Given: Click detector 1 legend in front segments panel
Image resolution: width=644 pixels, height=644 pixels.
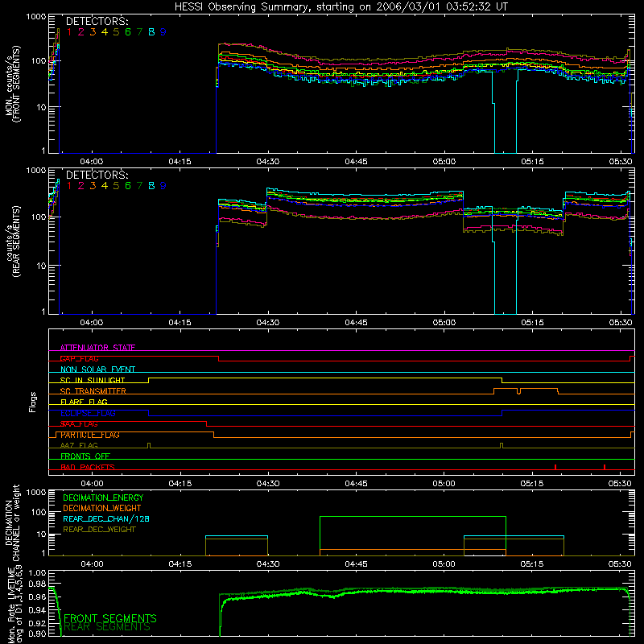Looking at the screenshot, I should (x=69, y=32).
